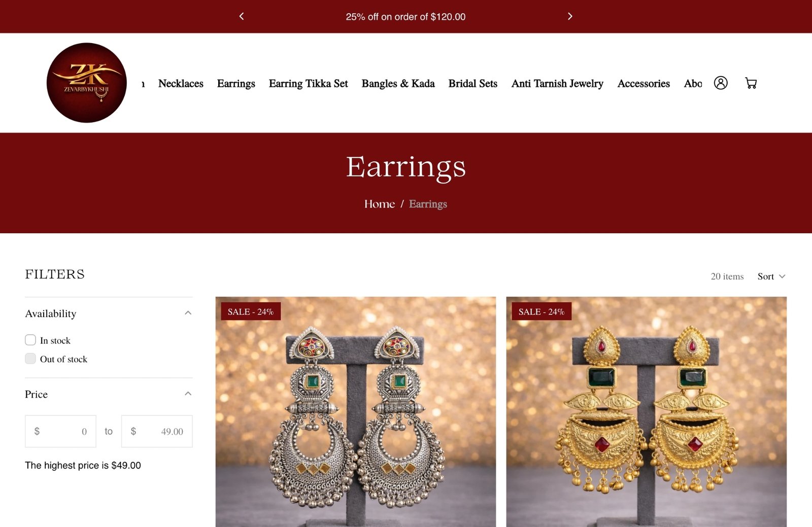Viewport: 812px width, 527px height.
Task: Click the minimum price input field
Action: (60, 431)
